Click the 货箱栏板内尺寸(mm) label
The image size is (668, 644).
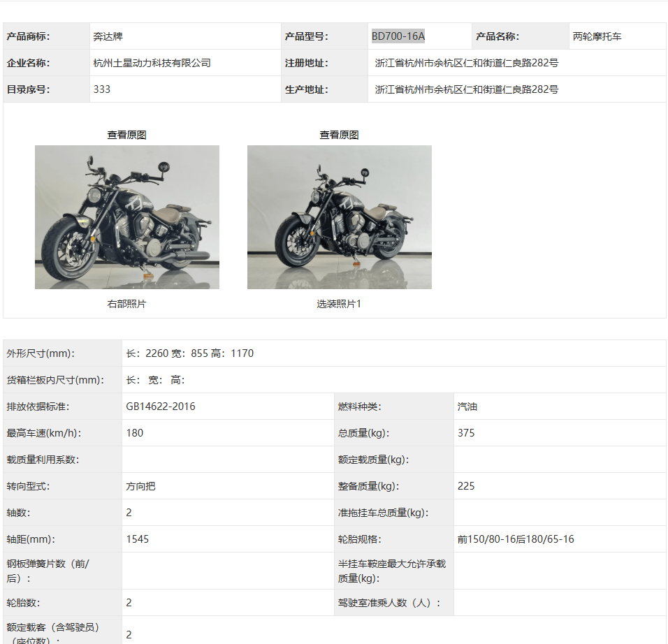click(55, 380)
